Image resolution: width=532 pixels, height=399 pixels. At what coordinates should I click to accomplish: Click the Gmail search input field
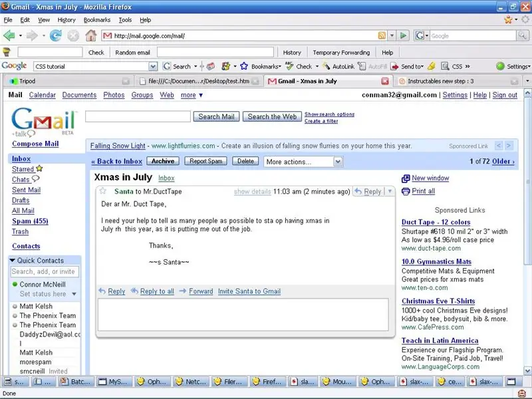click(x=138, y=116)
